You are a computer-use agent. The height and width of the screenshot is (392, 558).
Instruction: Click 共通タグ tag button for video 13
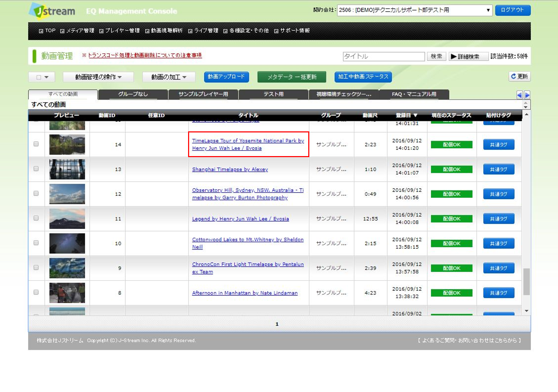coord(498,169)
